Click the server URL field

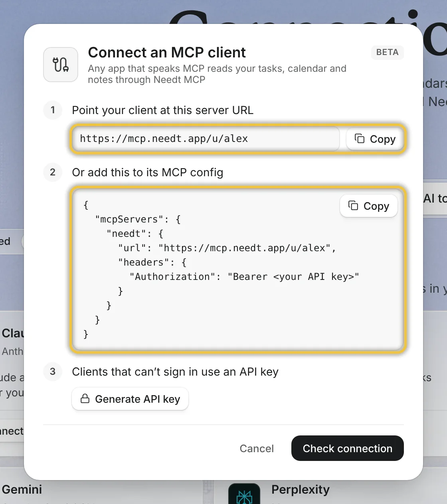point(206,139)
